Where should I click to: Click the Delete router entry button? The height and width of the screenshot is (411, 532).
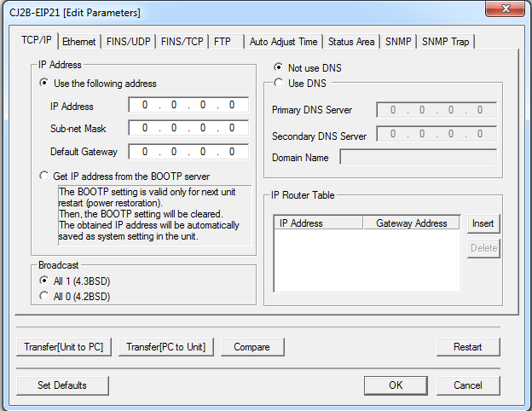tap(483, 248)
